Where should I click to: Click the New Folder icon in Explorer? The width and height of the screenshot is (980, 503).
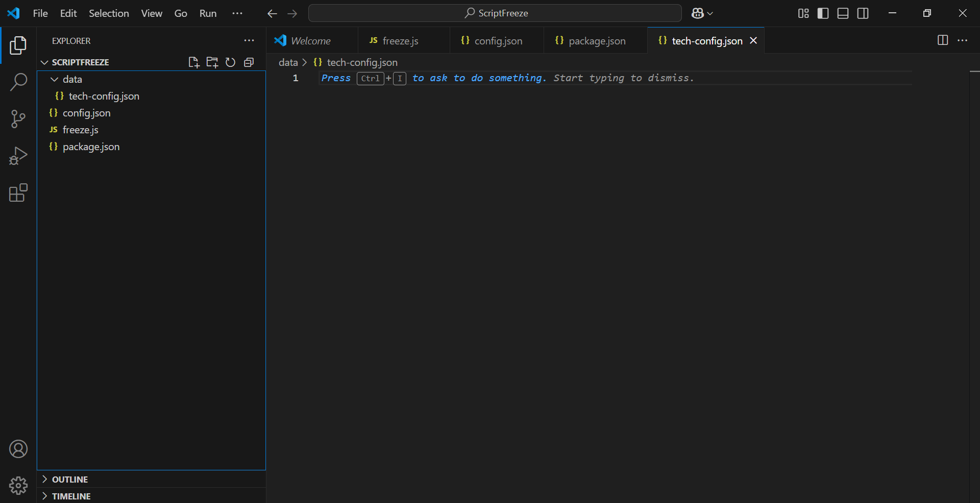[212, 62]
